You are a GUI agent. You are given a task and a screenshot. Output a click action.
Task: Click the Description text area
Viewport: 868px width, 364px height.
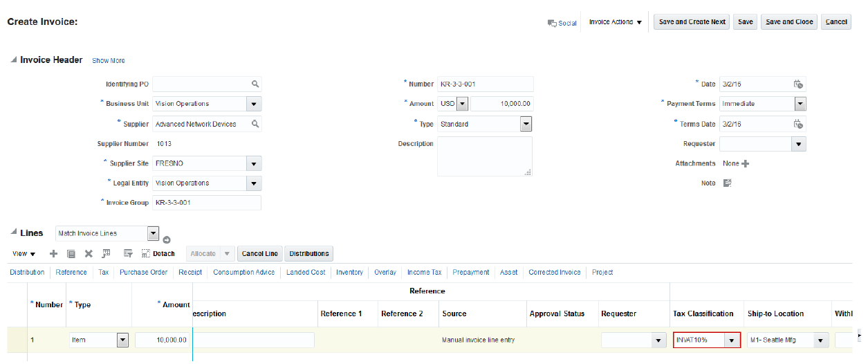485,156
